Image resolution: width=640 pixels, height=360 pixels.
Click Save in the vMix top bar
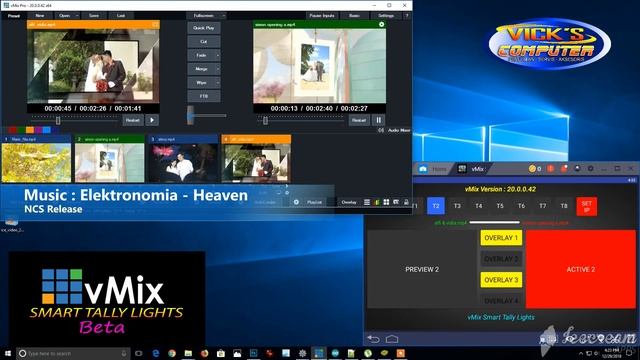point(94,16)
